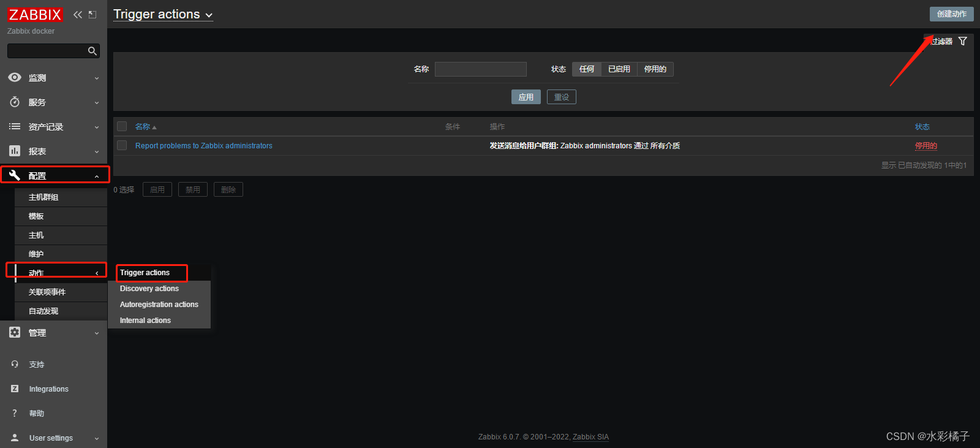Open the Trigger actions title dropdown
Viewport: 980px width, 448px height.
pos(163,14)
